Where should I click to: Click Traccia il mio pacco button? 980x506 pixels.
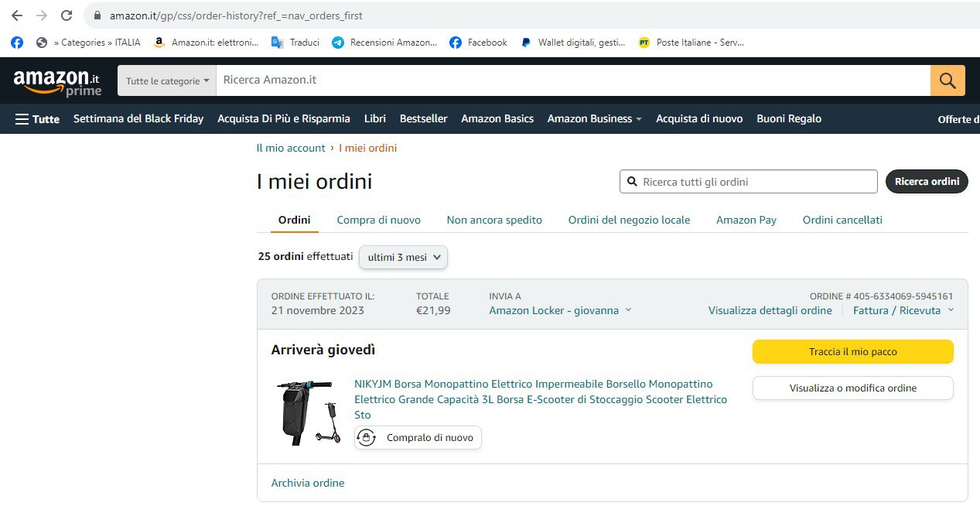coord(853,352)
